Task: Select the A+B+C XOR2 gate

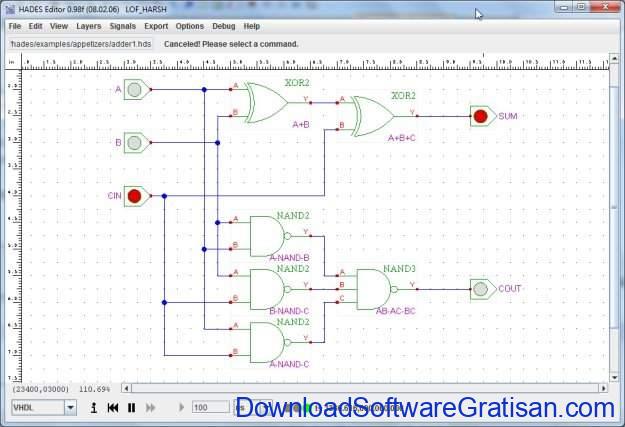Action: coord(373,116)
